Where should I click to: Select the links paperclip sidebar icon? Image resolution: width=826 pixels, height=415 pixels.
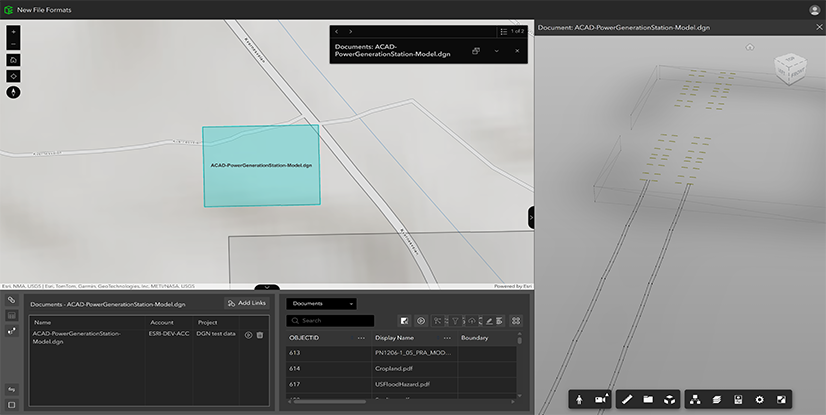[x=12, y=300]
